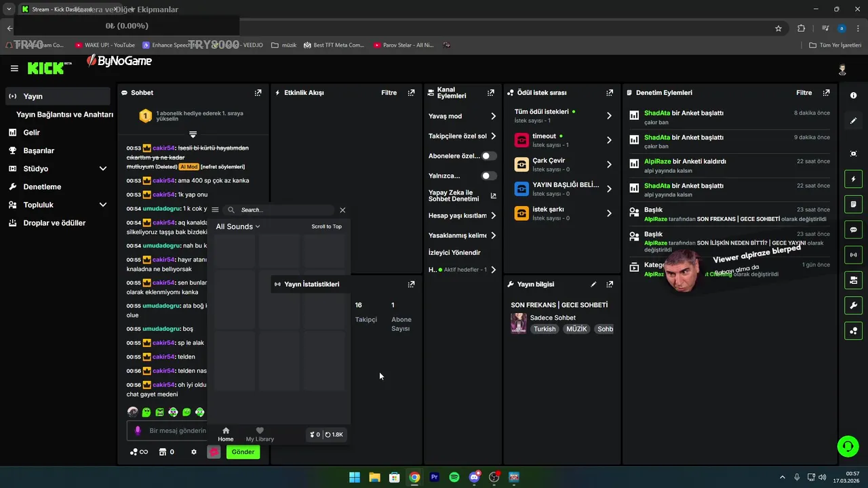
Task: Click the Turkish tag in Yayın bilgisi
Action: [x=544, y=329]
